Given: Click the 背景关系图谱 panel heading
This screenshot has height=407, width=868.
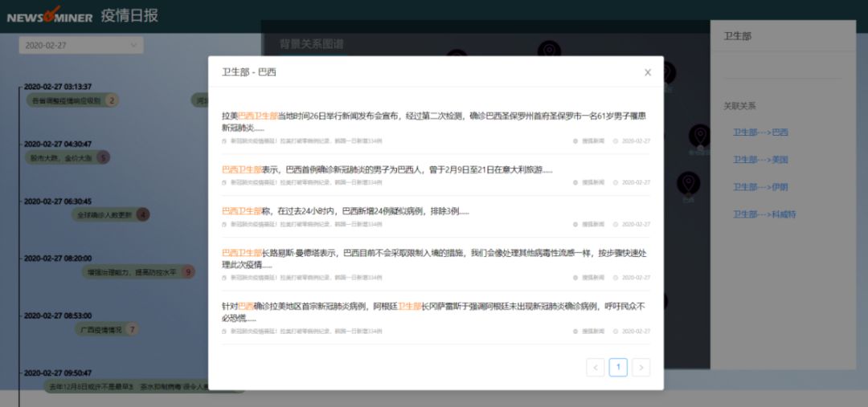Looking at the screenshot, I should click(311, 44).
